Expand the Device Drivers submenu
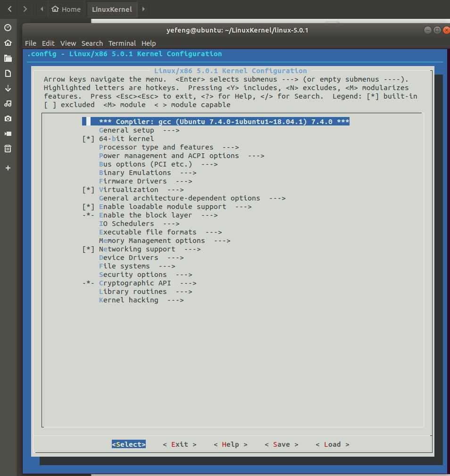450x476 pixels. (141, 258)
